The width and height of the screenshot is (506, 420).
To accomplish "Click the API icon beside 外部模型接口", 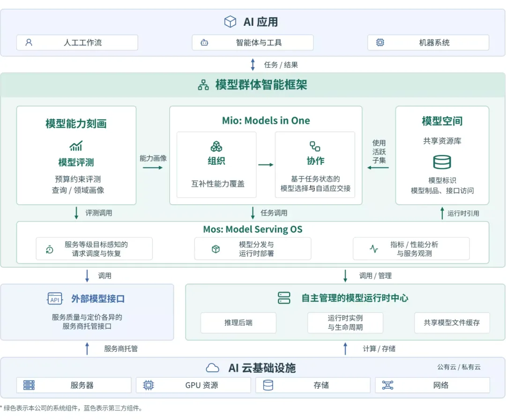I will pyautogui.click(x=54, y=299).
